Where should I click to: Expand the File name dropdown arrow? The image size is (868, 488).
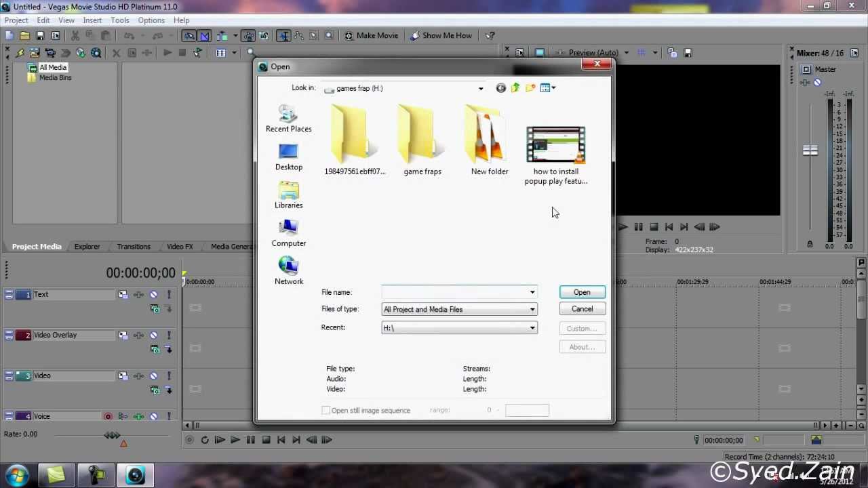[532, 292]
